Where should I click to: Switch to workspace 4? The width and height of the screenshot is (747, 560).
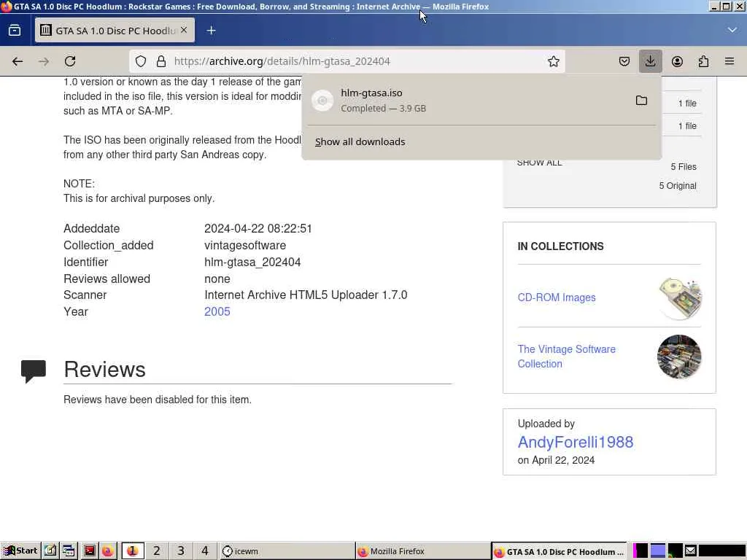(205, 551)
